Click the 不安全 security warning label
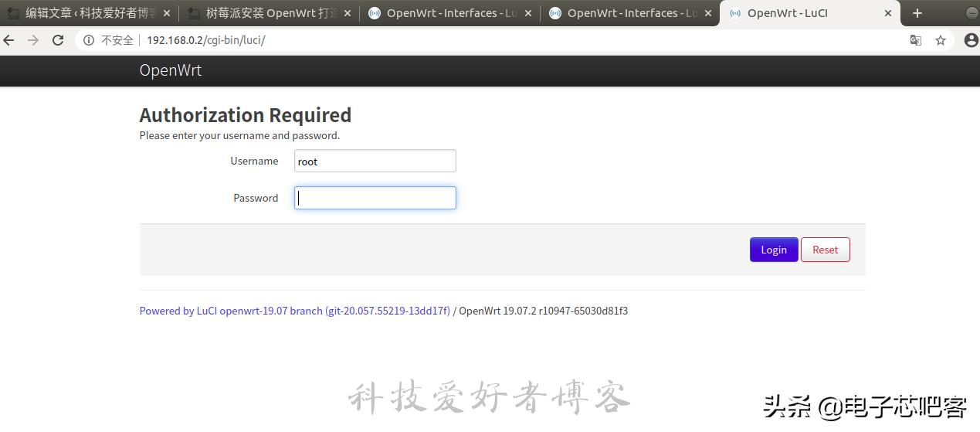Screen dimensions: 980x432 tap(117, 40)
